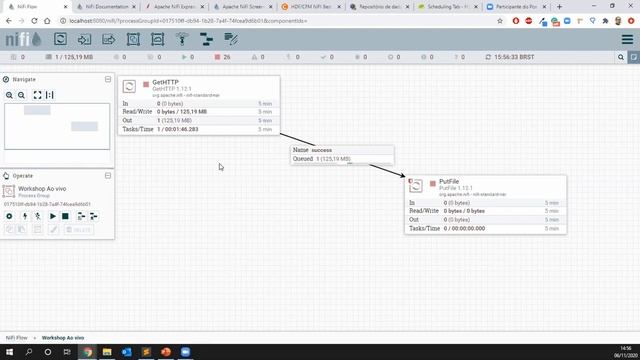
Task: Open Zoom from the taskbar
Action: click(185, 352)
